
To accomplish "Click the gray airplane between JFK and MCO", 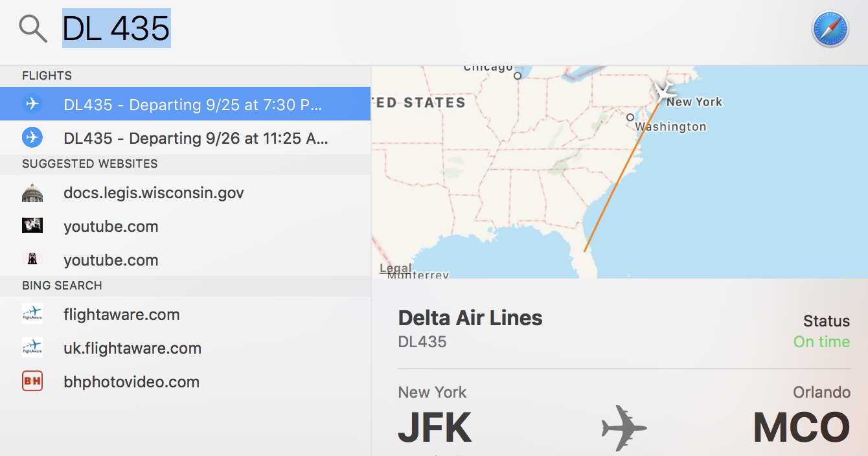I will point(624,428).
